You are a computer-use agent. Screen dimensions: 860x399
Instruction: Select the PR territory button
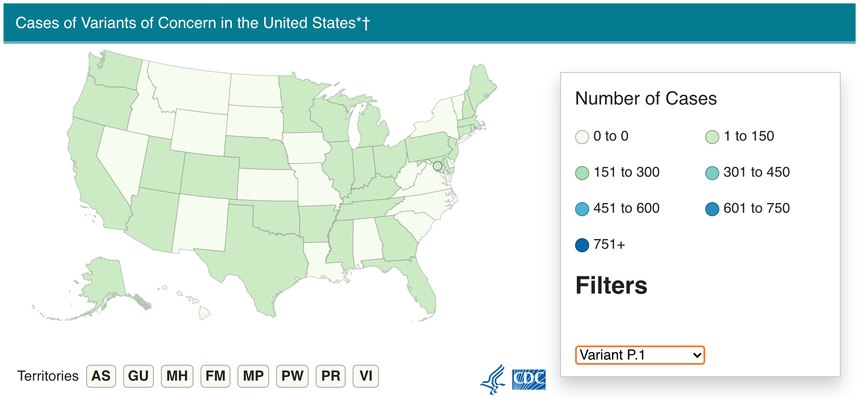331,376
